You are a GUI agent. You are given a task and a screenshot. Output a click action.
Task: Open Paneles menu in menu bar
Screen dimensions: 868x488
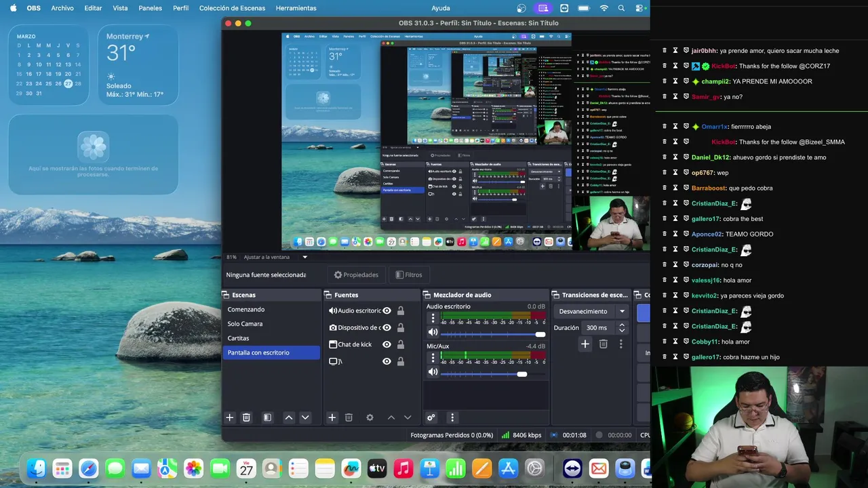click(x=150, y=8)
